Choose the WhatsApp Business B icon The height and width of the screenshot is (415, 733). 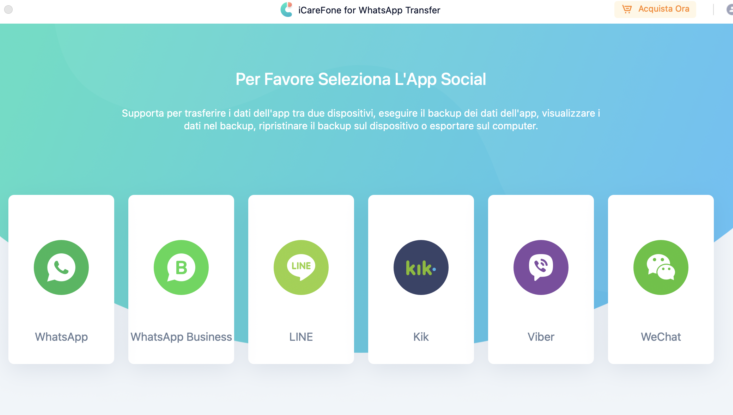tap(181, 267)
